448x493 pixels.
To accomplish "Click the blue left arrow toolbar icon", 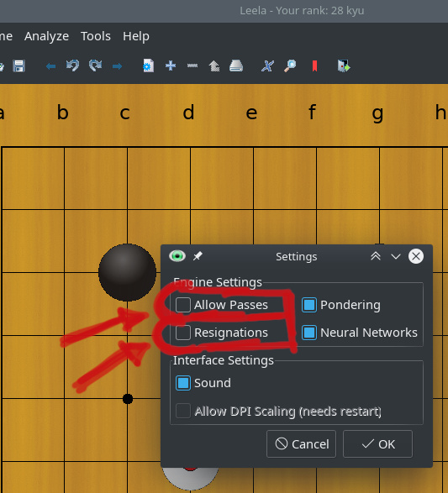I will [50, 66].
